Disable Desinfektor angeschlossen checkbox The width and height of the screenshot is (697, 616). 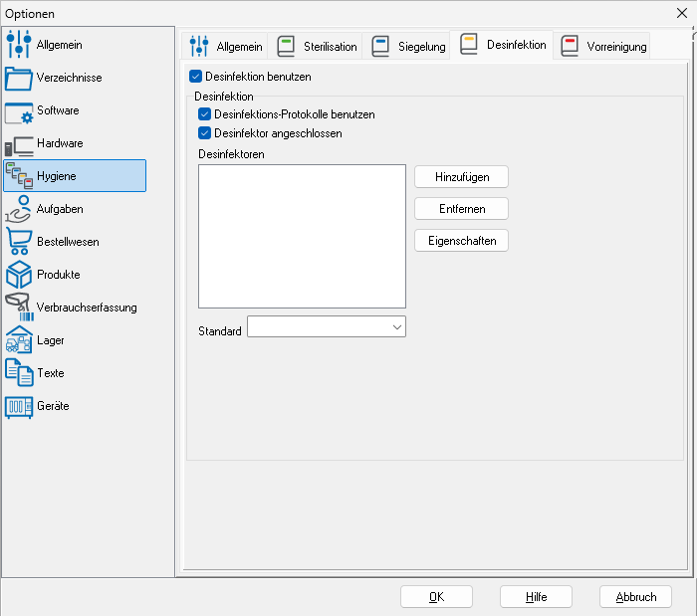[x=205, y=133]
